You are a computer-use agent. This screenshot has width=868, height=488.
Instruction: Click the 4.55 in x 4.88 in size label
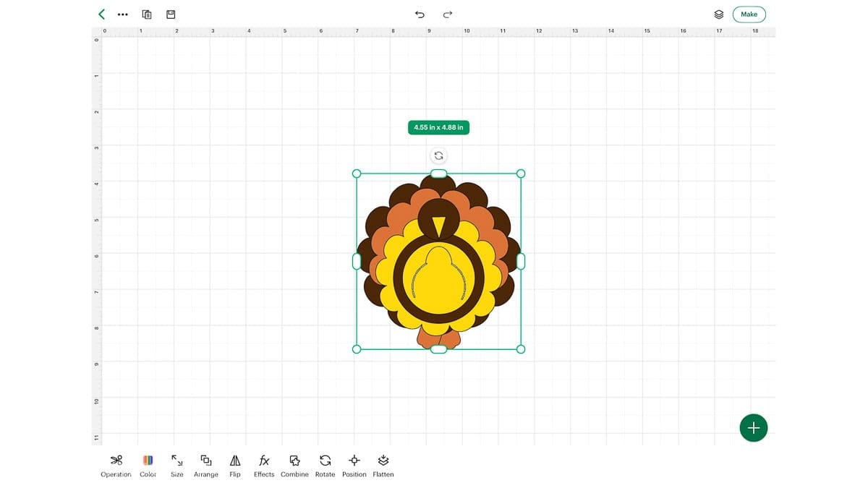[438, 127]
